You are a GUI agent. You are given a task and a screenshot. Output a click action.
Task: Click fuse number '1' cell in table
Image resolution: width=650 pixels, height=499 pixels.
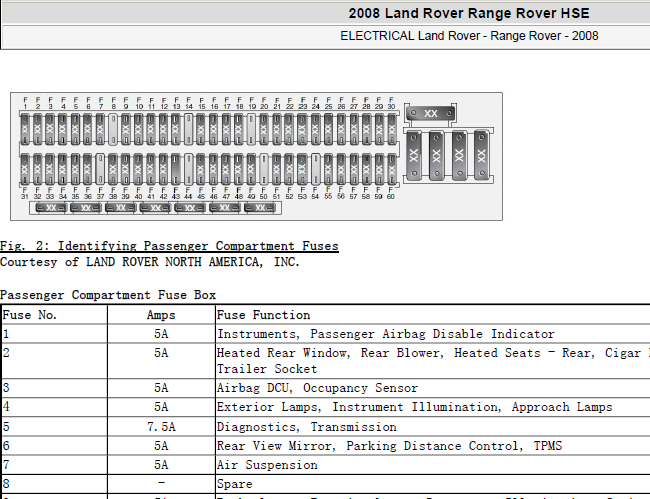(54, 334)
